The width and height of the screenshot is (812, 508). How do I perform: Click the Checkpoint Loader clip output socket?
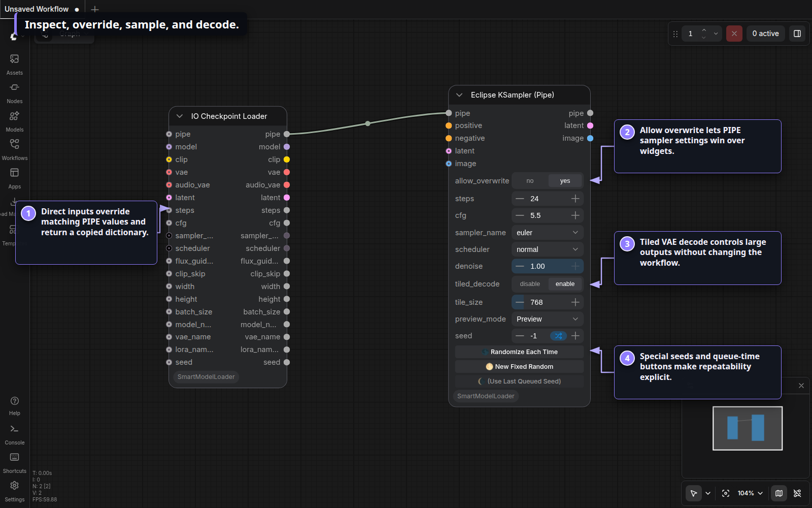(287, 160)
